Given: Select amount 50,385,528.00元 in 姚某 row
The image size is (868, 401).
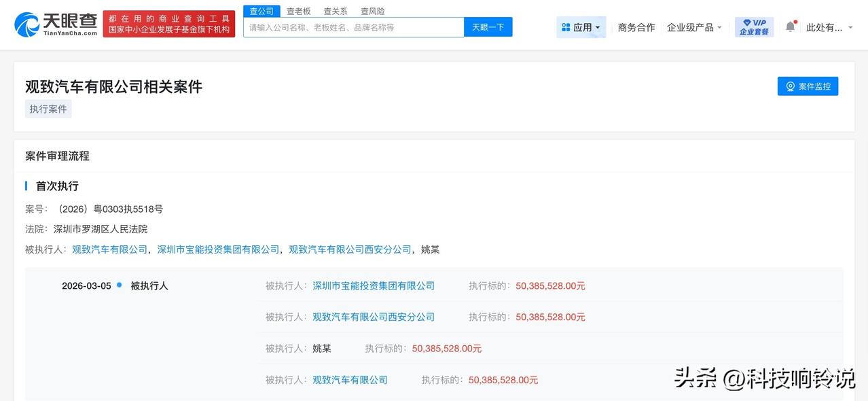Looking at the screenshot, I should click(447, 348).
